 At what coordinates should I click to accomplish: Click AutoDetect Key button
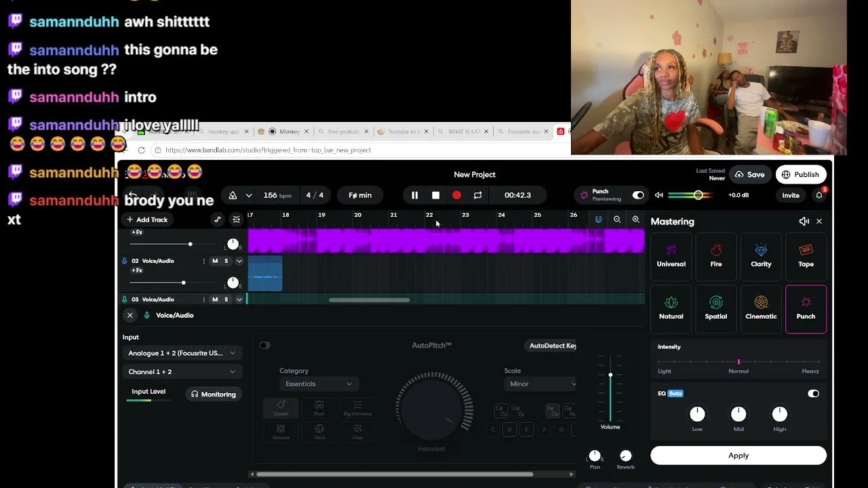coord(552,346)
